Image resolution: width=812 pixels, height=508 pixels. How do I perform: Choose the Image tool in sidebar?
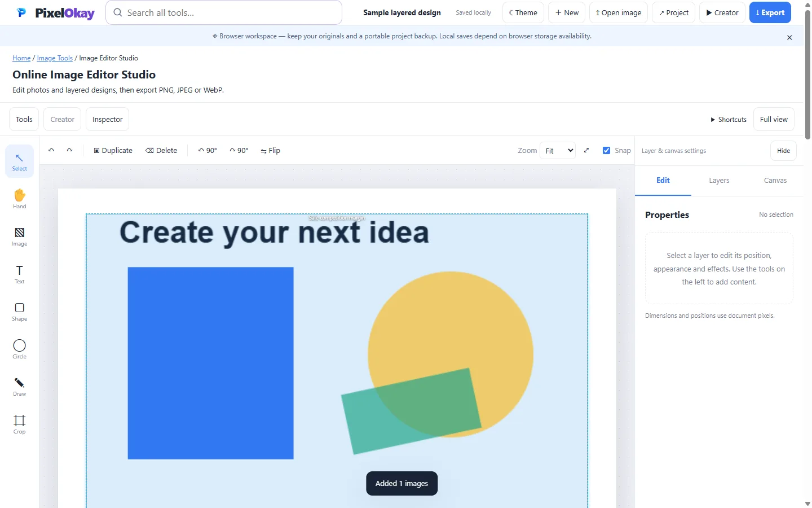(x=20, y=237)
